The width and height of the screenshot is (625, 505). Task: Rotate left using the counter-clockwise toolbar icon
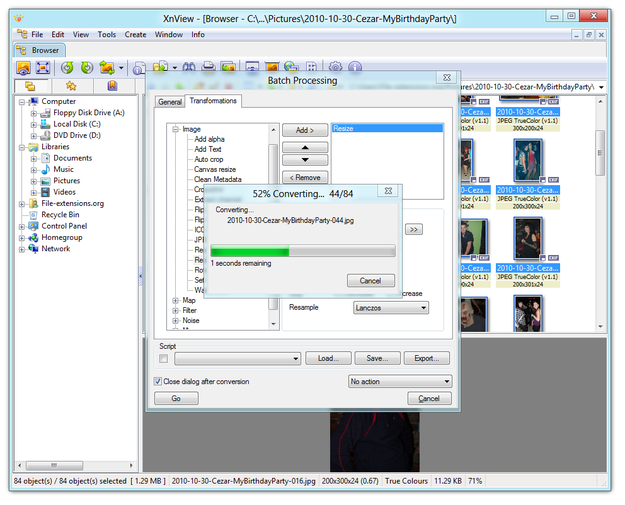click(67, 68)
